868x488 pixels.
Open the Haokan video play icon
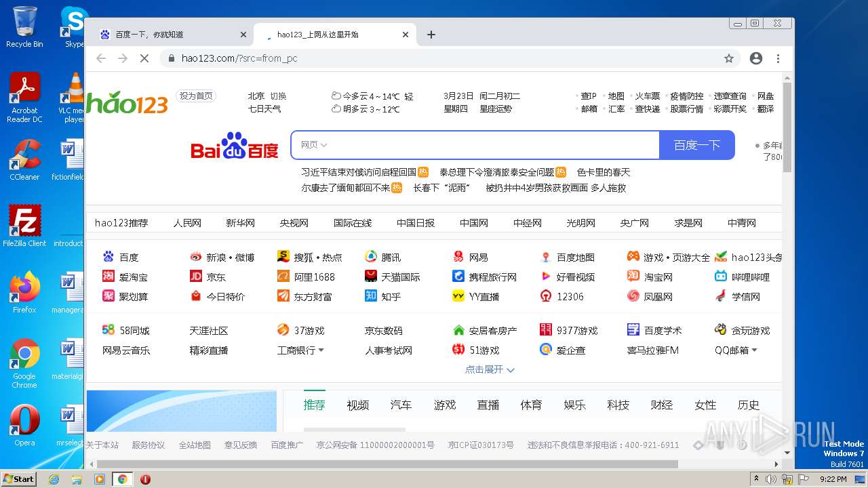(x=546, y=277)
